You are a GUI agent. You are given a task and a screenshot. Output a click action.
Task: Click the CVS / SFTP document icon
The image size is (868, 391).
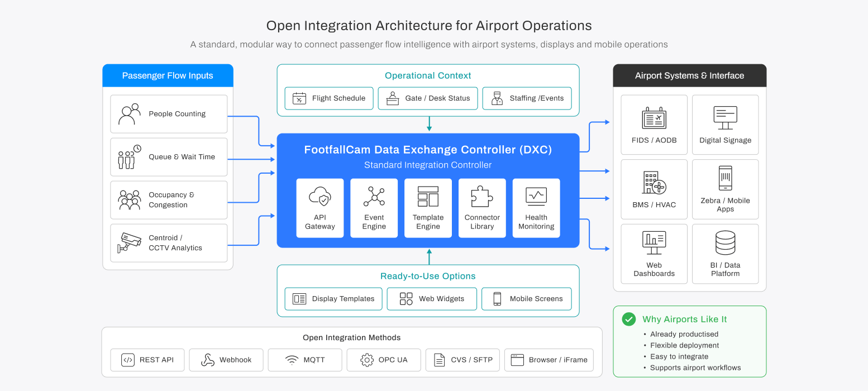[x=440, y=360]
